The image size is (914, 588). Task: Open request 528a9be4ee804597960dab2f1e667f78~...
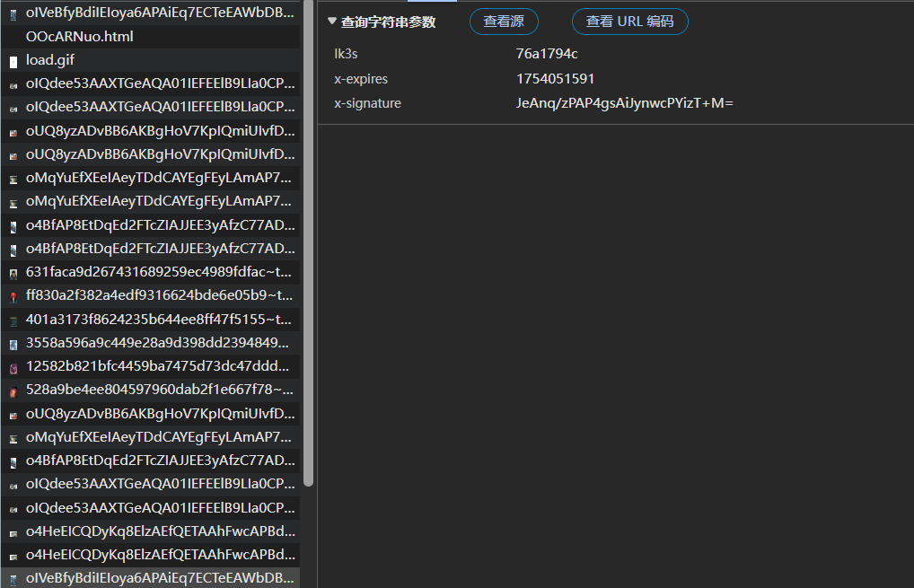click(x=159, y=390)
